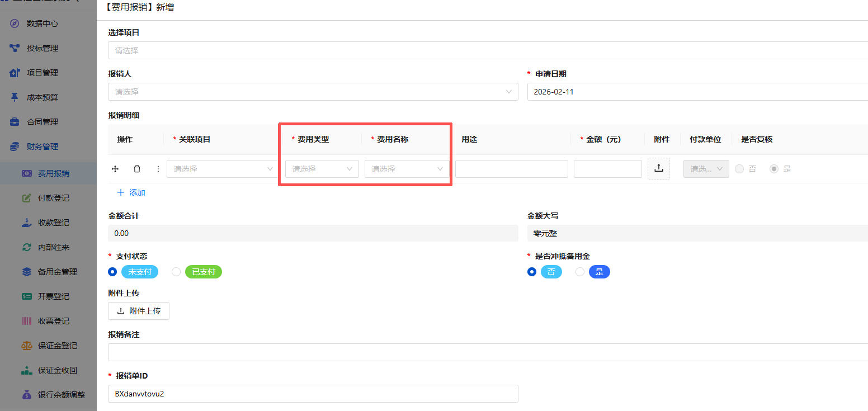Select the 保证金登记 scales icon

[26, 345]
